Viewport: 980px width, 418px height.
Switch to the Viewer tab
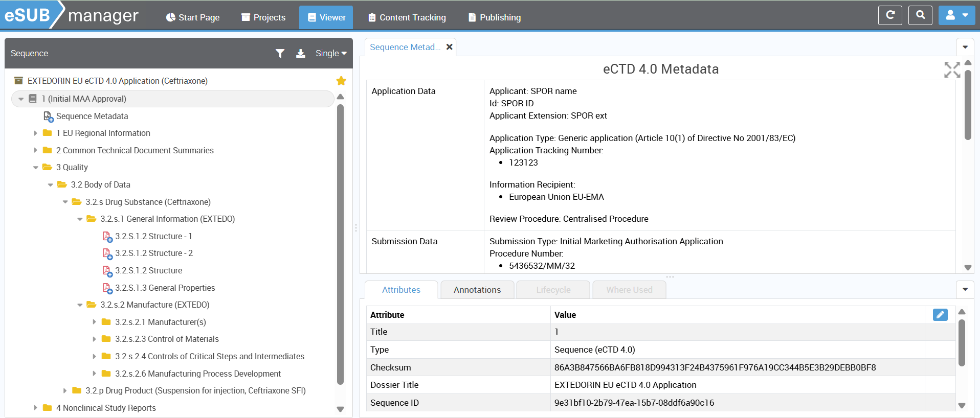coord(326,17)
